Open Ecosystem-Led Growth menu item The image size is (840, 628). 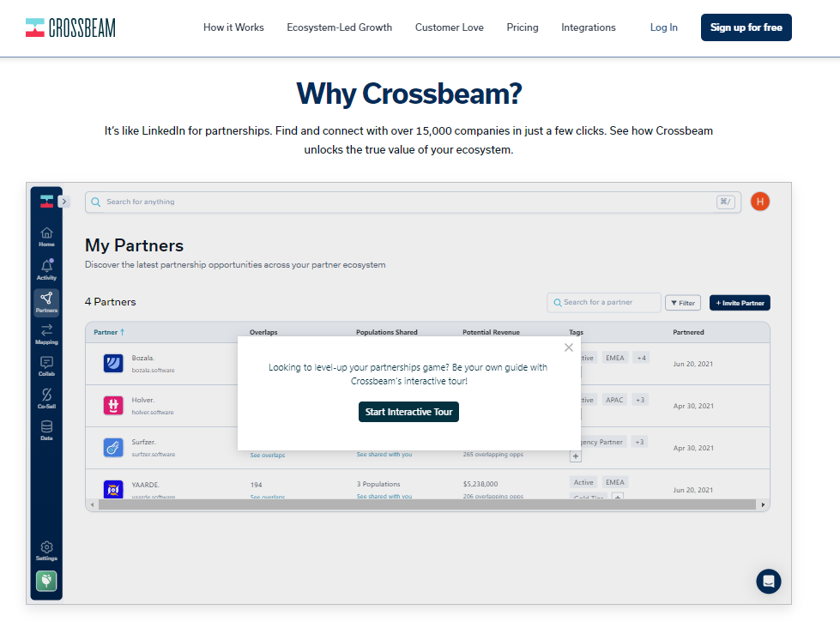(339, 27)
